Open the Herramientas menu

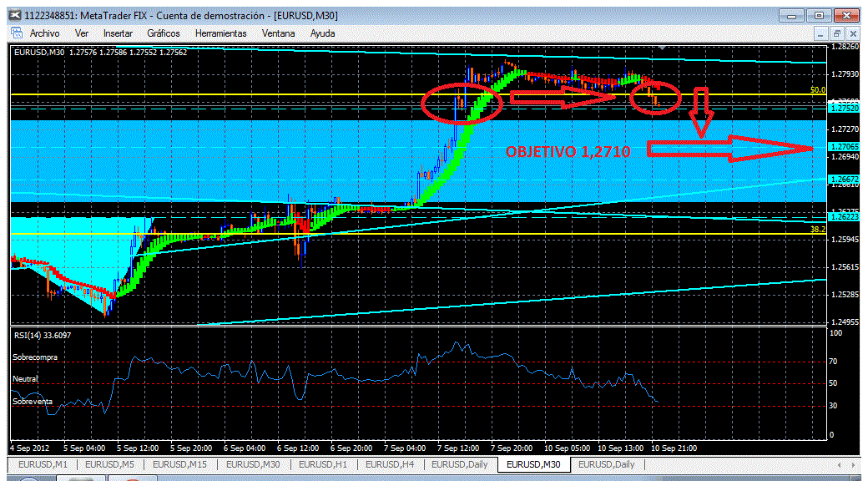coord(221,33)
